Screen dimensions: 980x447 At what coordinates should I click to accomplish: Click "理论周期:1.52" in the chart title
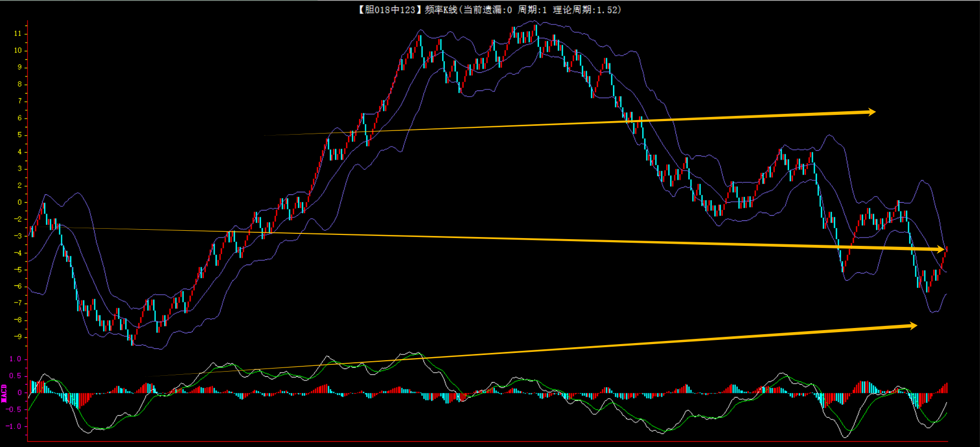pyautogui.click(x=586, y=9)
